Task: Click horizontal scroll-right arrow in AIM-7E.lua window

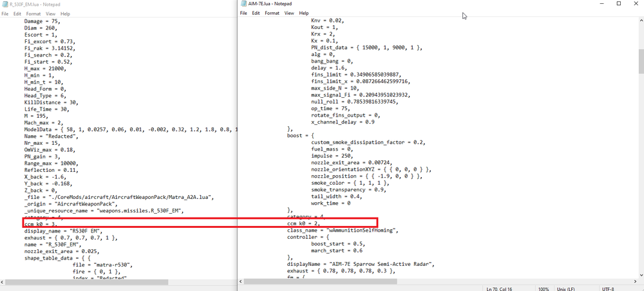Action: [x=634, y=281]
